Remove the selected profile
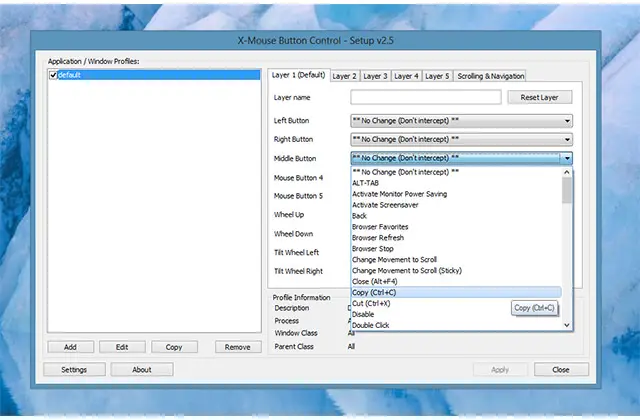The width and height of the screenshot is (640, 420). pyautogui.click(x=237, y=347)
